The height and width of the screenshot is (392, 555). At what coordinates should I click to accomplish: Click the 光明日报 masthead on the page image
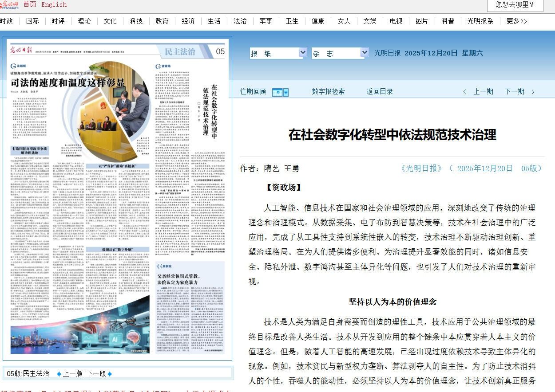coord(22,51)
